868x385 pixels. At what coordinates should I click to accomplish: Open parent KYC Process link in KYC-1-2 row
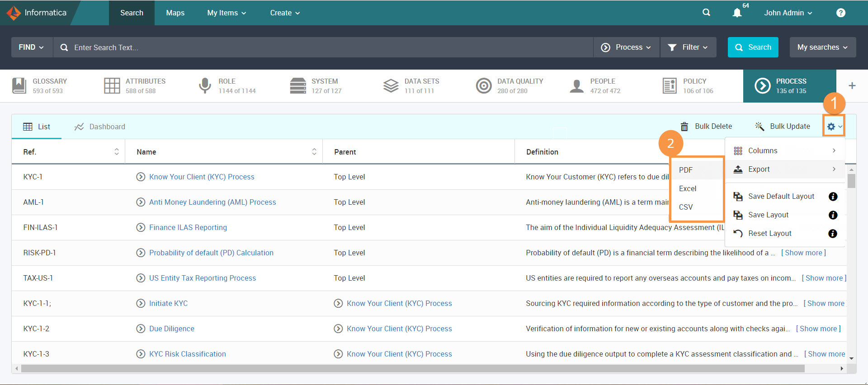(399, 329)
